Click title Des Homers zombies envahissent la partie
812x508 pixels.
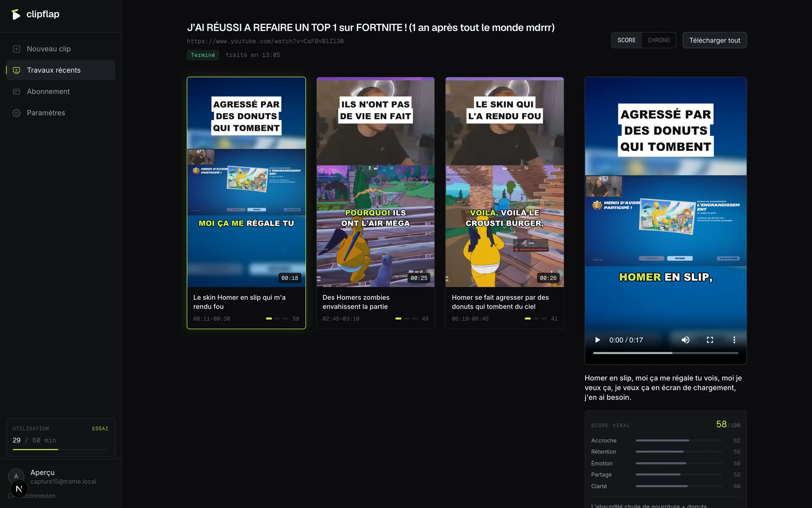pos(356,302)
